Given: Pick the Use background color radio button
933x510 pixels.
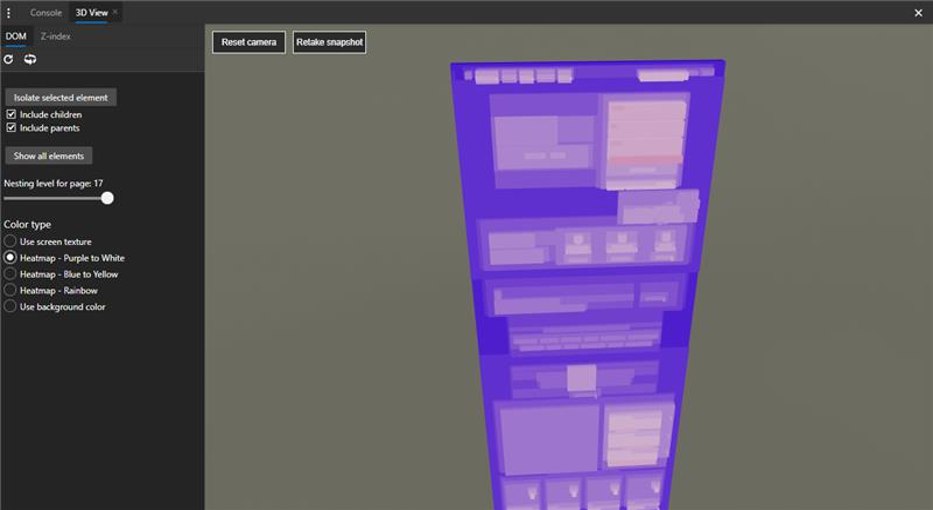Looking at the screenshot, I should [10, 306].
